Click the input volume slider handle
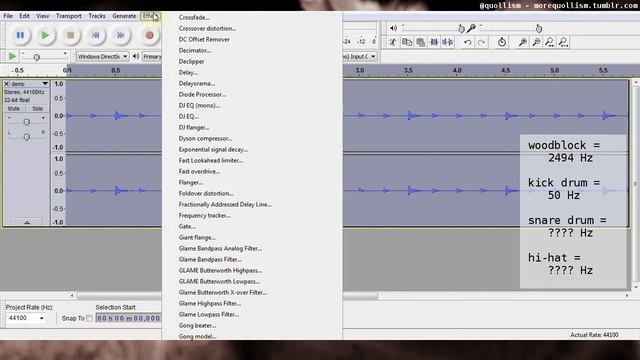Image resolution: width=640 pixels, height=360 pixels. [x=539, y=29]
